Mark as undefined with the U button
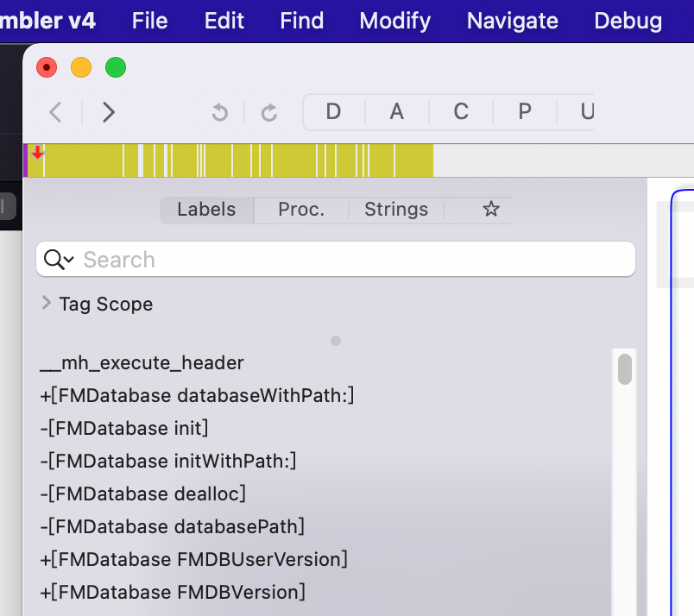Screen dimensions: 694x616 587,111
